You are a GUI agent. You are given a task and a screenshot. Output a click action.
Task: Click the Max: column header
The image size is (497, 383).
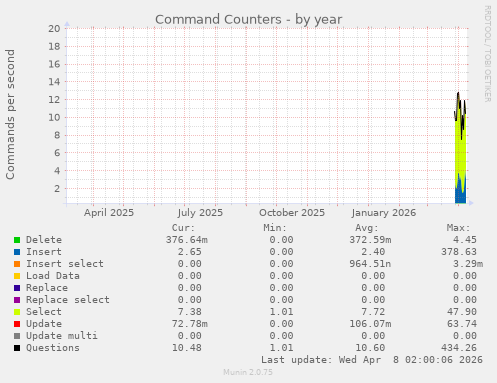coord(458,228)
